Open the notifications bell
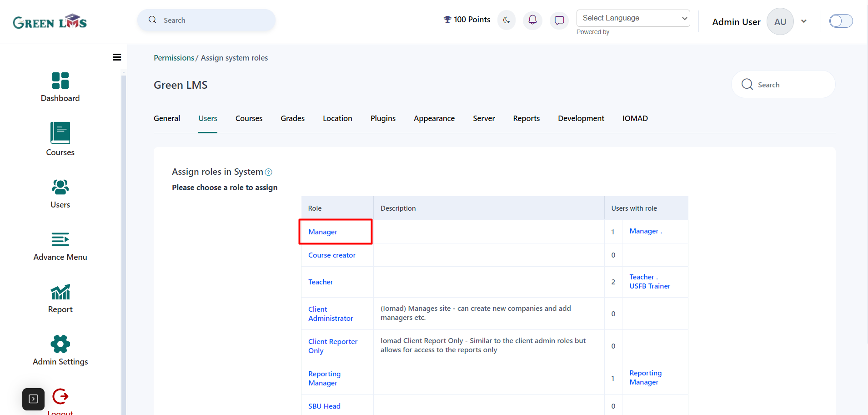Image resolution: width=868 pixels, height=415 pixels. pos(532,20)
